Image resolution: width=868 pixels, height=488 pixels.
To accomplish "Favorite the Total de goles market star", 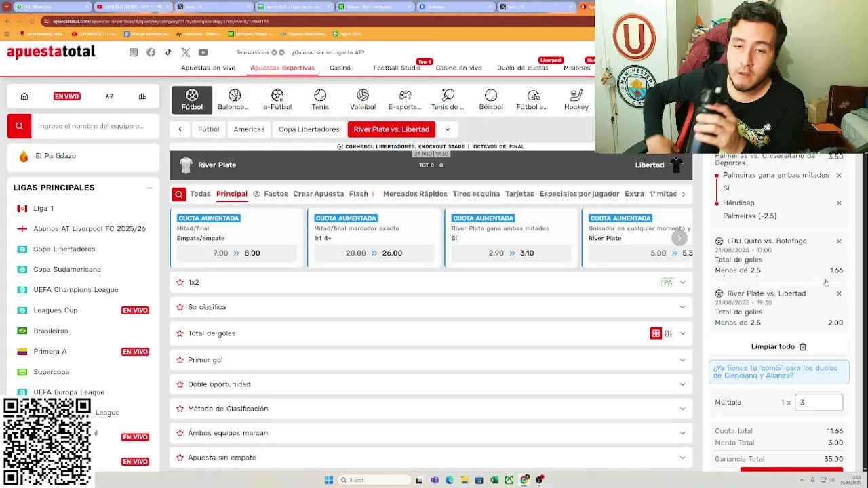I will click(180, 333).
